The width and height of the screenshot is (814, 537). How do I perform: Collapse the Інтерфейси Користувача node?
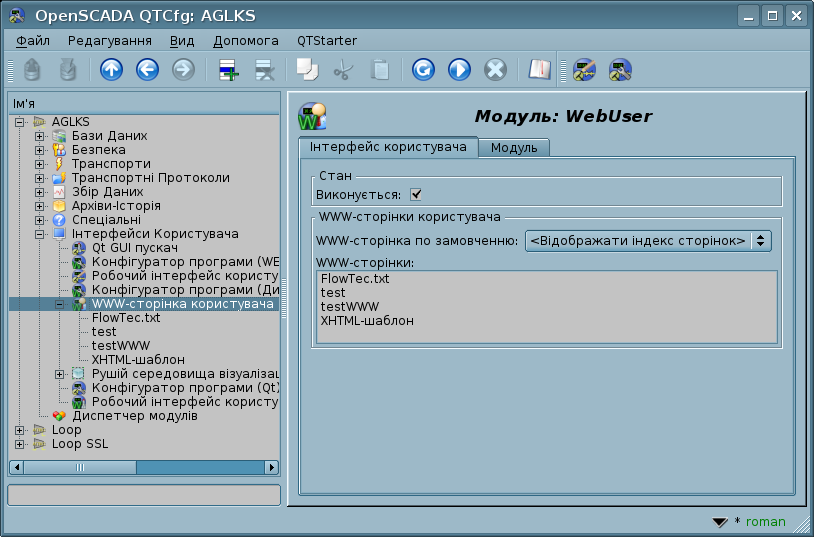tap(39, 234)
